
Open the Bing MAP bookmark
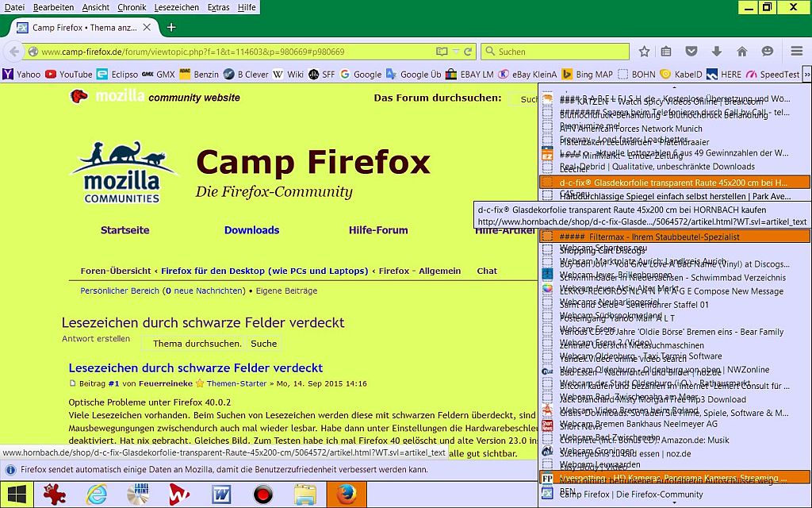(x=587, y=74)
